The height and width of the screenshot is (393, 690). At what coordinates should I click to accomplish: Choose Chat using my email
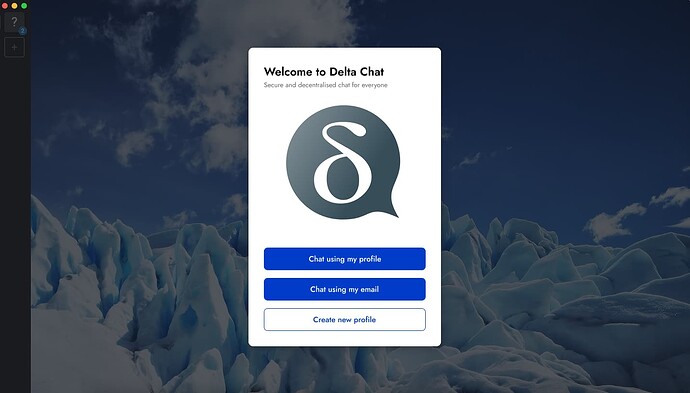(x=345, y=289)
